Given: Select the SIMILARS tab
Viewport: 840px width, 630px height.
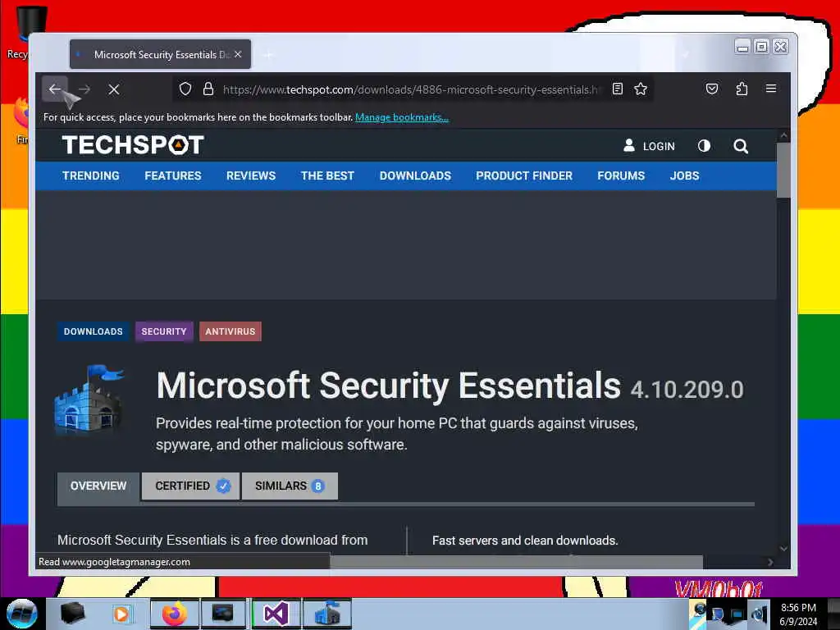Looking at the screenshot, I should click(x=290, y=486).
